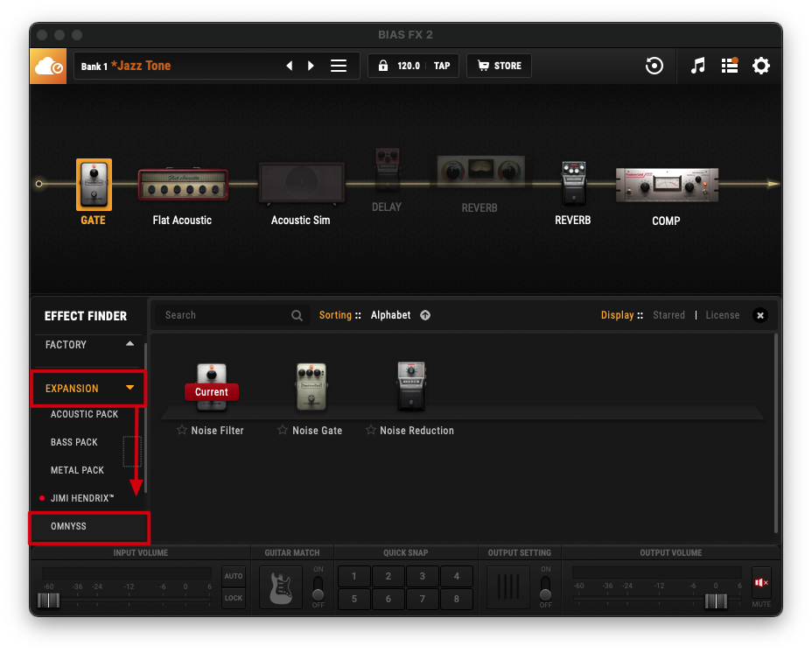Choose the Noise Filter pedal thumbnail

[x=212, y=387]
